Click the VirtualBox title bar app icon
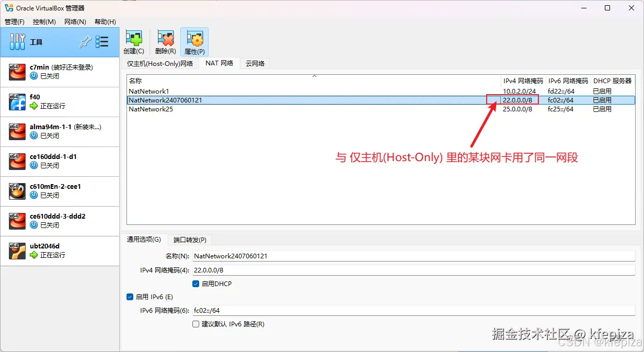The image size is (644, 352). (9, 8)
